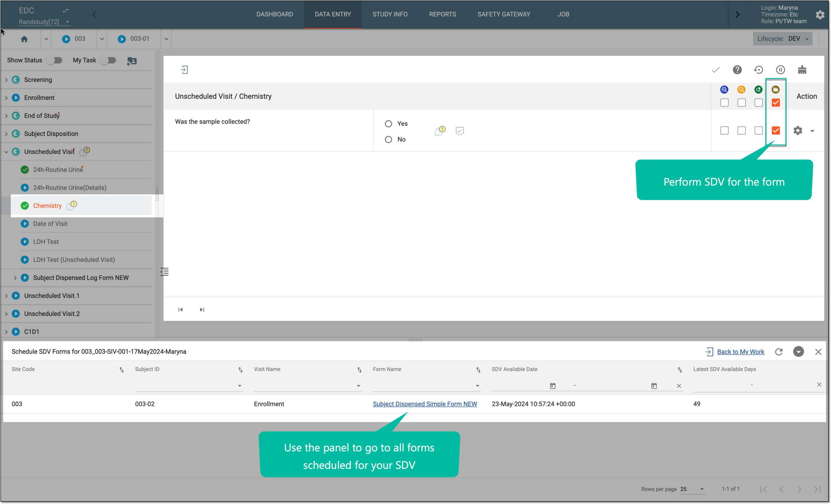
Task: Check question row checkbox under green icon
Action: tap(759, 131)
